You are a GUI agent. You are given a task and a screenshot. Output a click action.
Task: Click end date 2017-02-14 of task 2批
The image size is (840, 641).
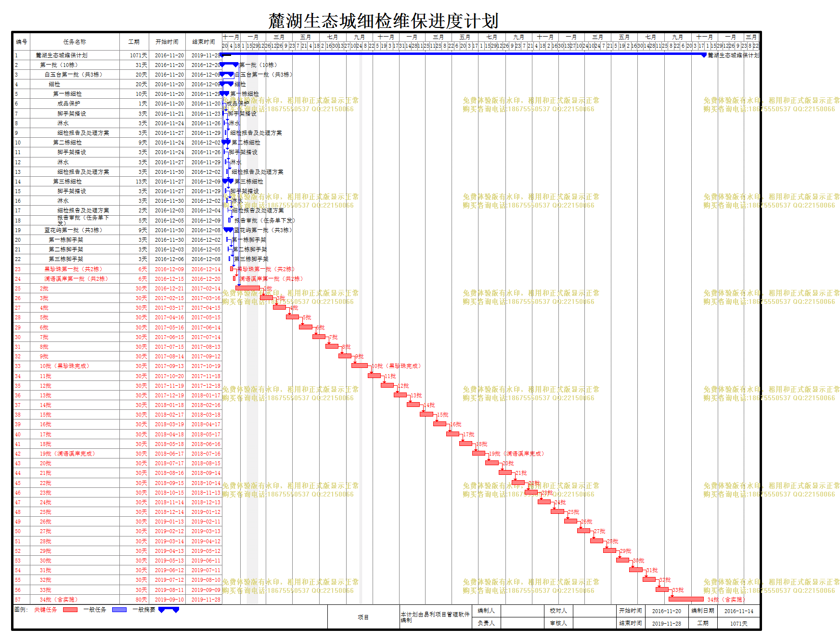pyautogui.click(x=206, y=288)
